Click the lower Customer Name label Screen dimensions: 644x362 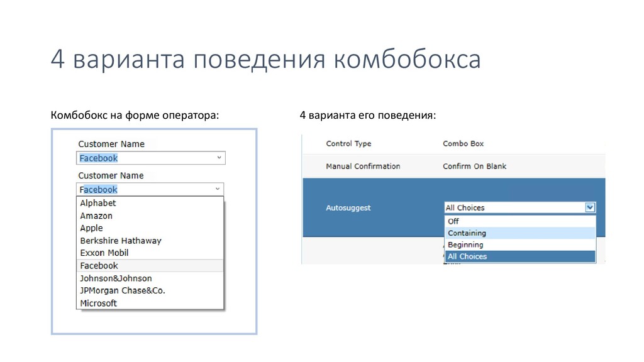click(x=111, y=176)
